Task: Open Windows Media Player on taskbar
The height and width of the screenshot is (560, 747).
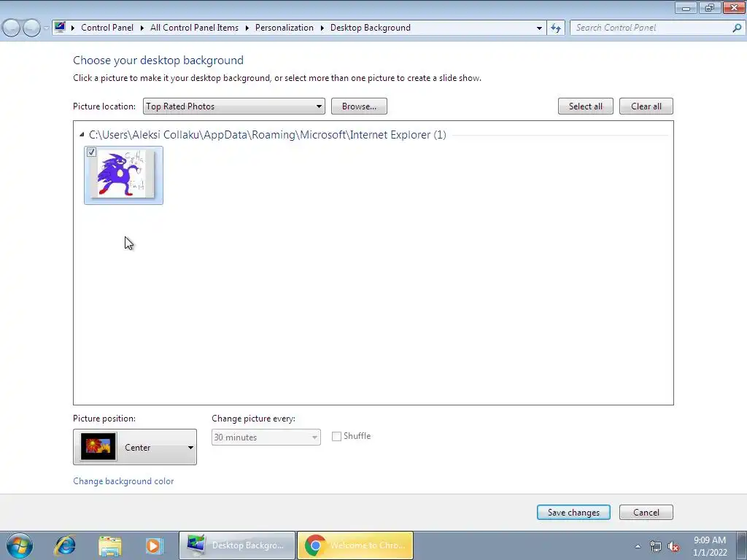Action: [154, 545]
